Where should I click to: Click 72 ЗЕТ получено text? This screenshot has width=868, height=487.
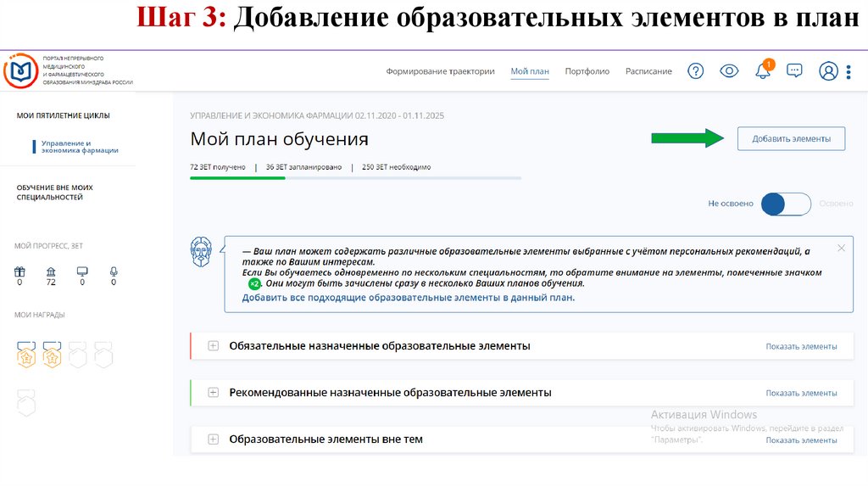[x=218, y=167]
